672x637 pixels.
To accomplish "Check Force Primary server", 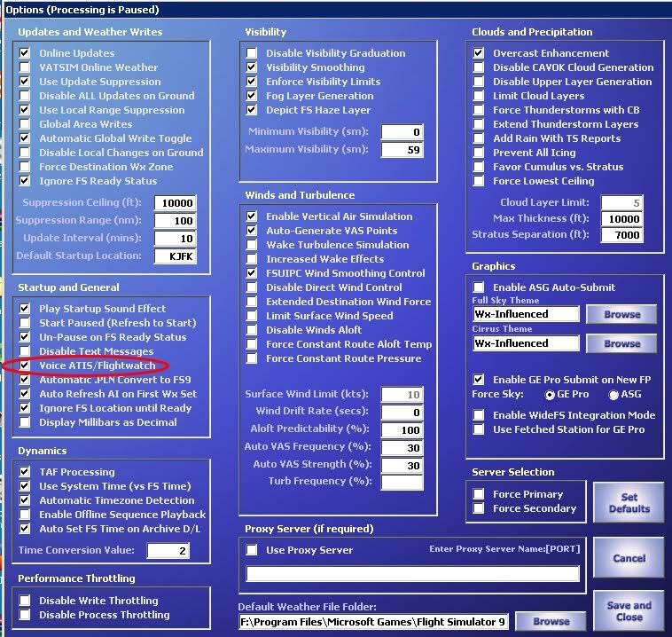I will click(478, 494).
